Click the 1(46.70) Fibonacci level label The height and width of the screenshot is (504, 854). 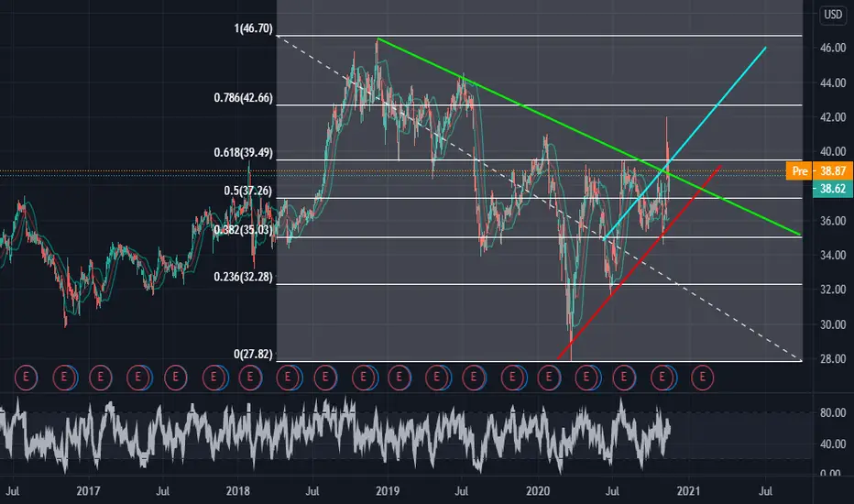[x=253, y=28]
